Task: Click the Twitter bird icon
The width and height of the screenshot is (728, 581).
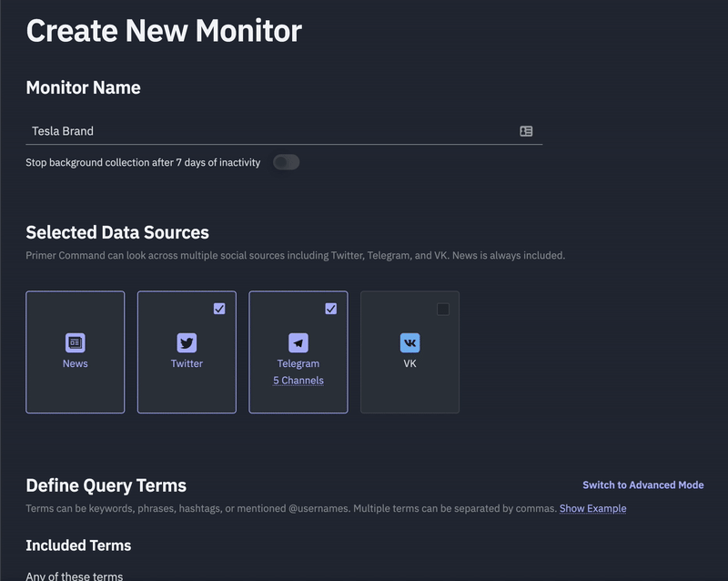Action: click(x=187, y=343)
